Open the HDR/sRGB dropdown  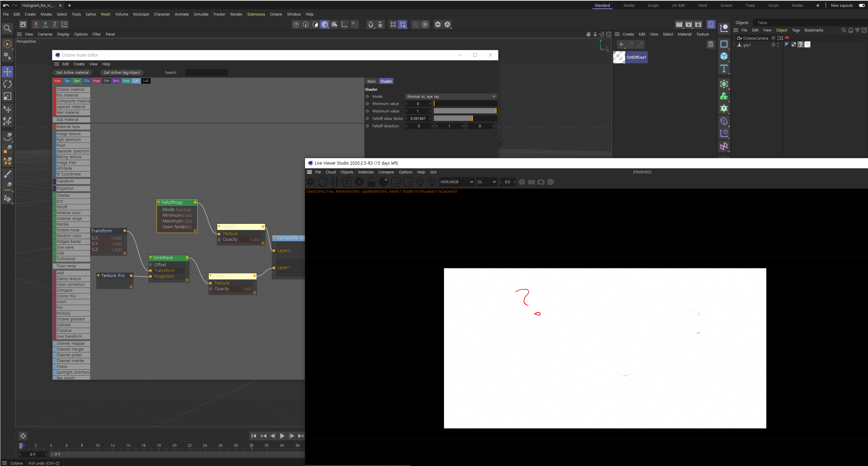[456, 182]
